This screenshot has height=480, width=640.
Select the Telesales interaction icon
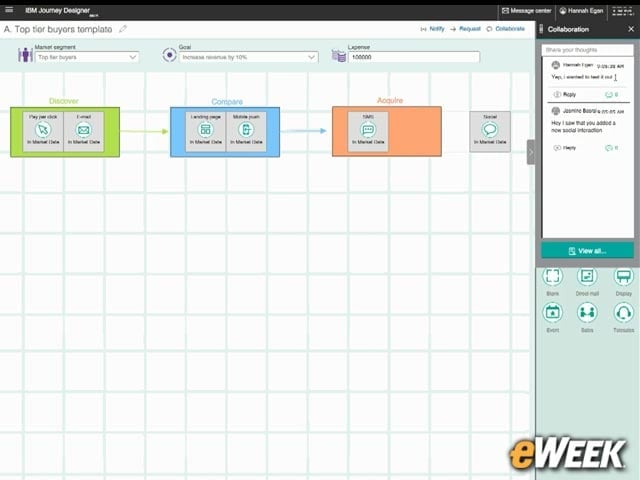tap(623, 313)
